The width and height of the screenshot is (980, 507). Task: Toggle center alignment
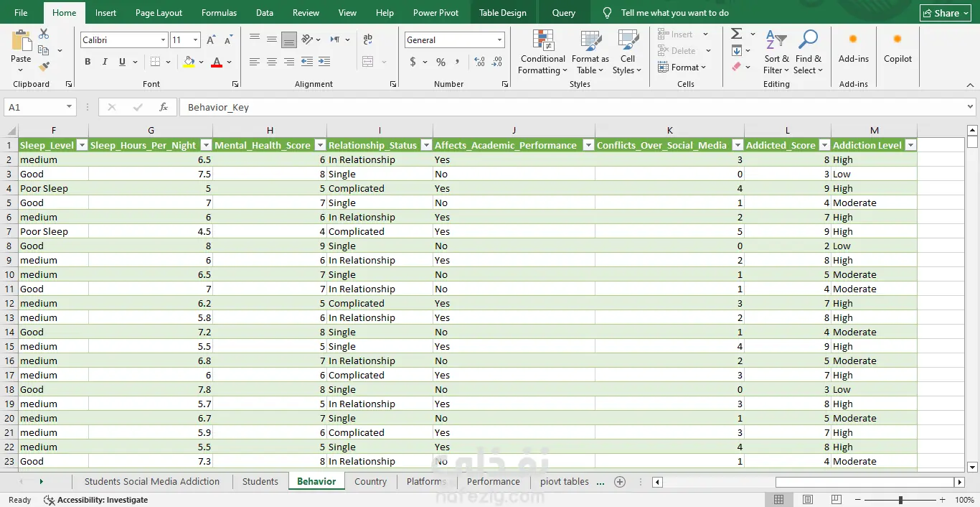pos(271,62)
